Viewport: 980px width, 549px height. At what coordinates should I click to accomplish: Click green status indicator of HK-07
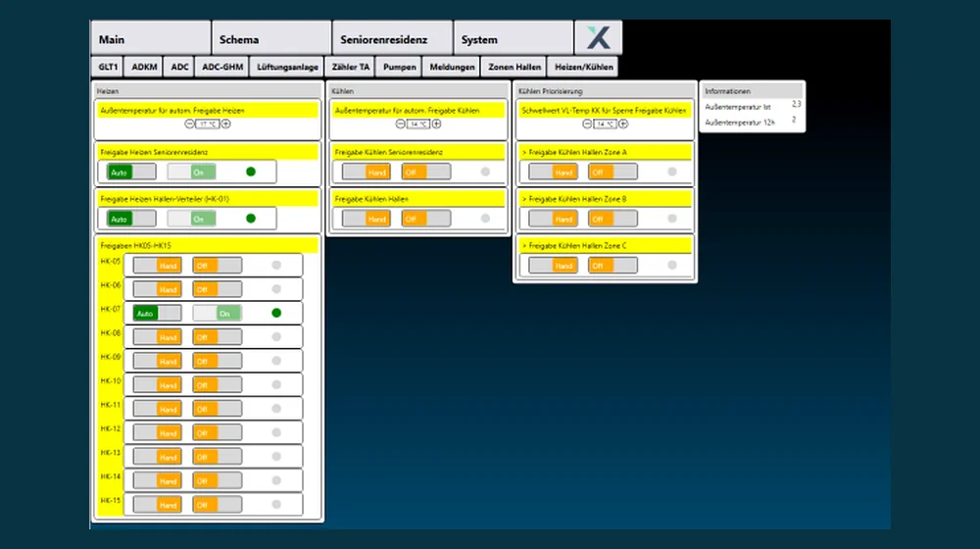coord(276,313)
